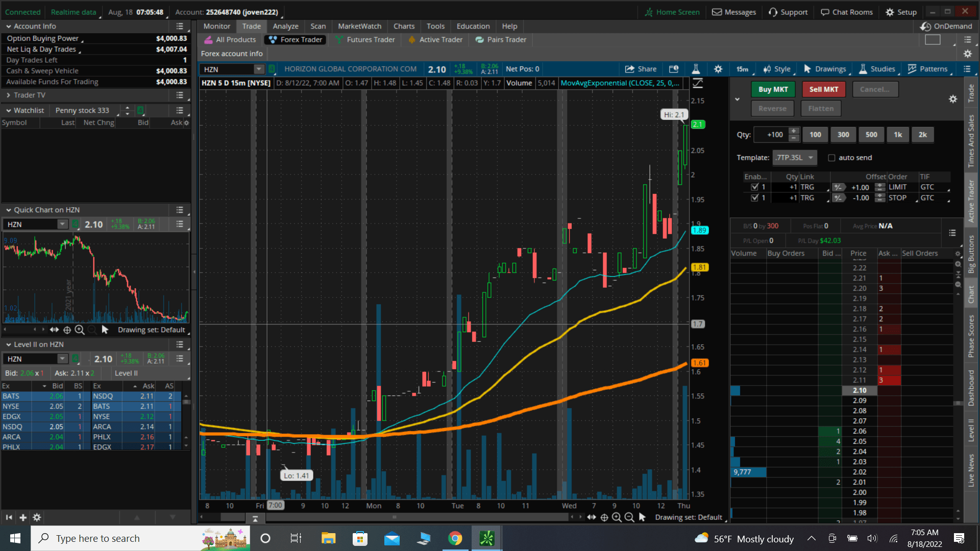Open Active Trader settings gear
The width and height of the screenshot is (980, 551).
click(x=952, y=99)
